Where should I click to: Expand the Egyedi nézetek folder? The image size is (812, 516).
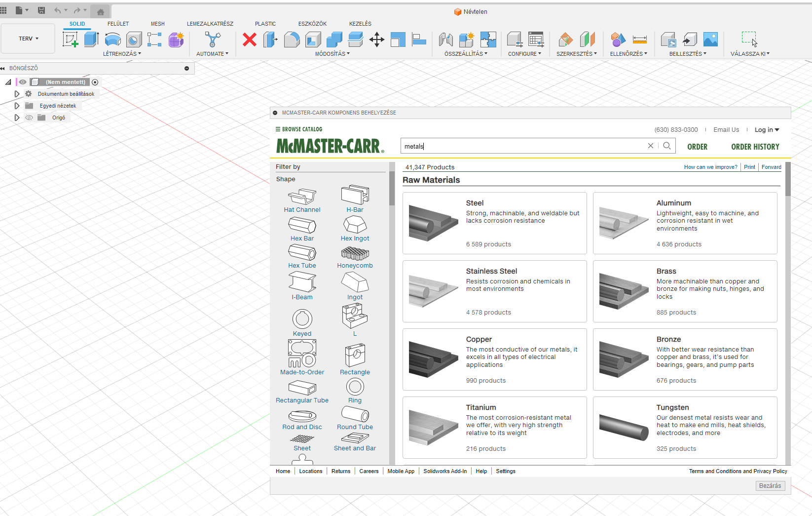click(x=17, y=106)
